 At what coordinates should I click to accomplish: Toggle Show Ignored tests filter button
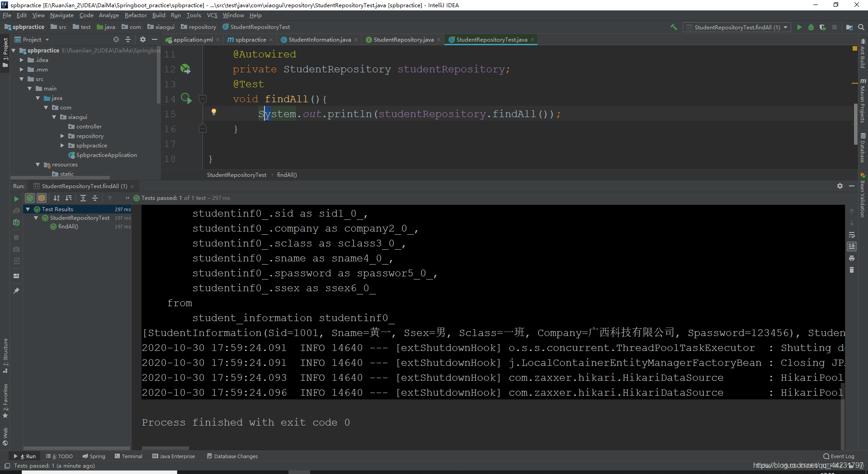coord(42,198)
